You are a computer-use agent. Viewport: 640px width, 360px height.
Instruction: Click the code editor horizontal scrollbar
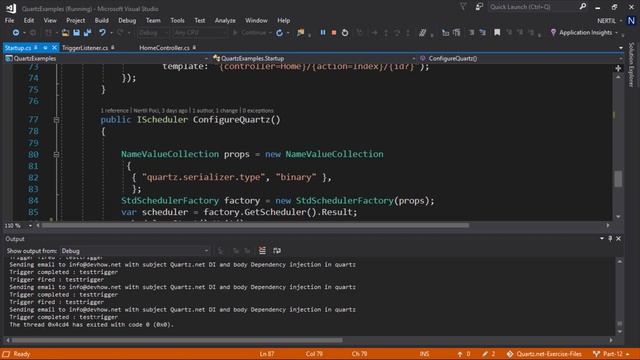point(256,225)
